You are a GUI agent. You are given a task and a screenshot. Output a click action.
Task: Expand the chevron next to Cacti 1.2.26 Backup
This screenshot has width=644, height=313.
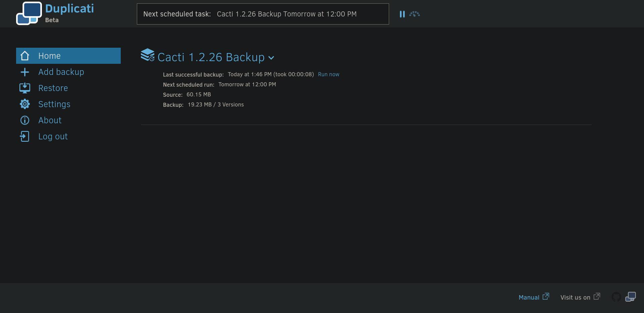[271, 58]
